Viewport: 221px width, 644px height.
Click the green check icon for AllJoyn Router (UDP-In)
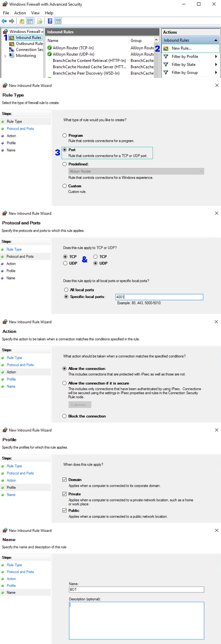coord(50,54)
